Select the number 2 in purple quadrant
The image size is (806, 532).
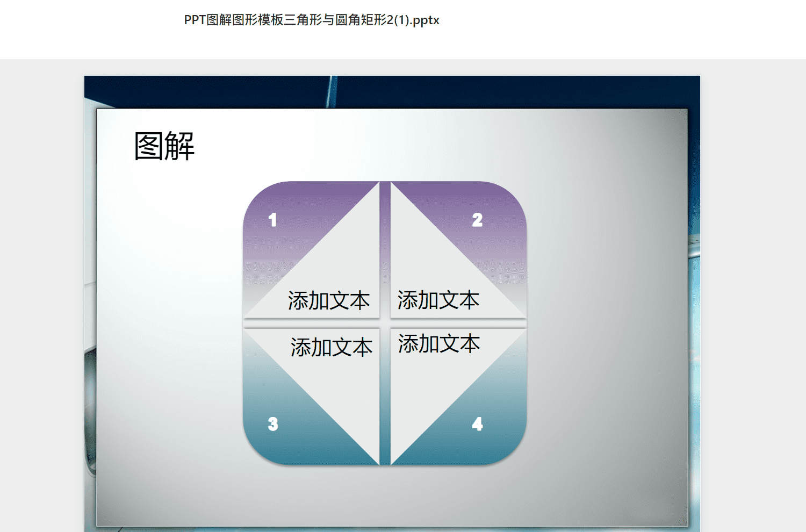tap(477, 220)
